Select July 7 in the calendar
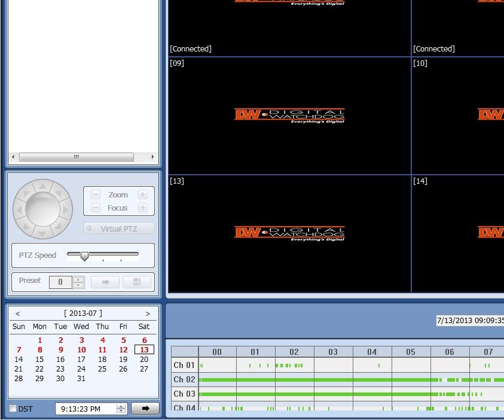Screen dimensions: 504x420 [x=19, y=350]
